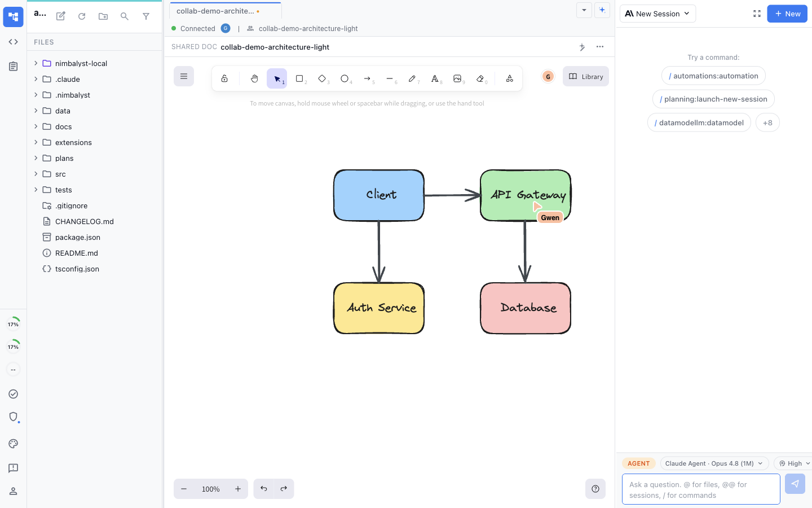Show the +8 more commands

pyautogui.click(x=767, y=122)
